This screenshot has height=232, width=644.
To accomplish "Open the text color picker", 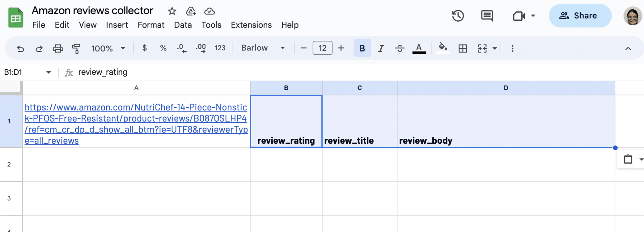I will 419,48.
